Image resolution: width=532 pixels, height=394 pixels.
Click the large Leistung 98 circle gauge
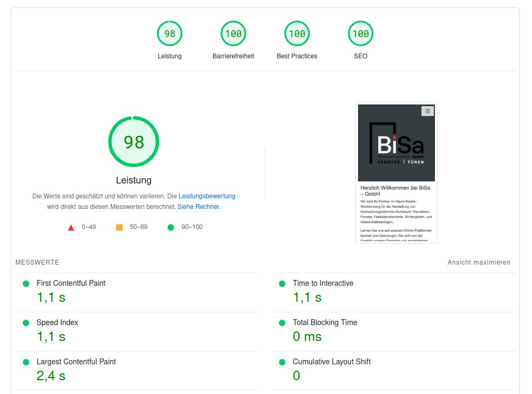tap(134, 142)
